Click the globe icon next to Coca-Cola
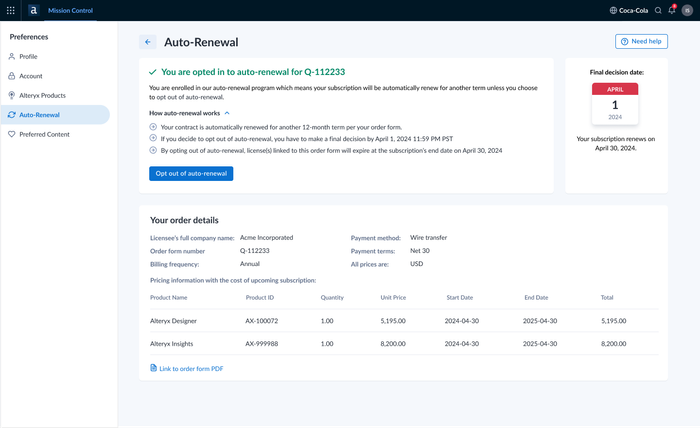 [613, 10]
